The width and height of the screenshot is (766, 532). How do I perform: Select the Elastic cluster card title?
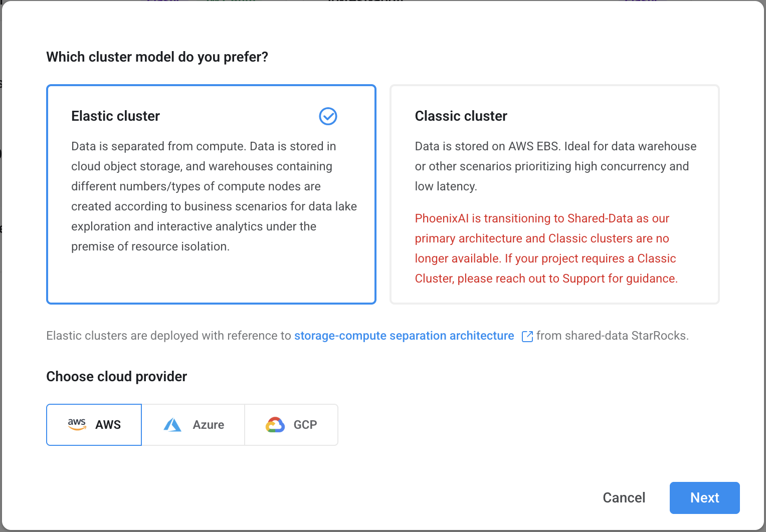pyautogui.click(x=115, y=116)
